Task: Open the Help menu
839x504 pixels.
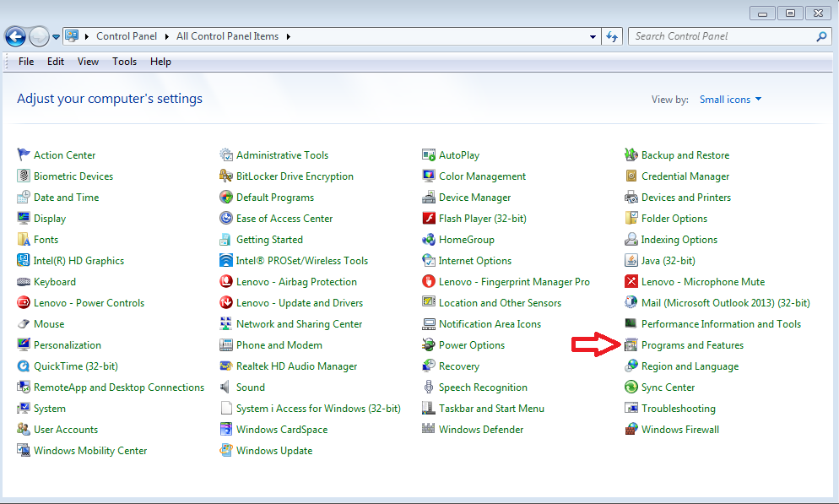Action: [160, 62]
